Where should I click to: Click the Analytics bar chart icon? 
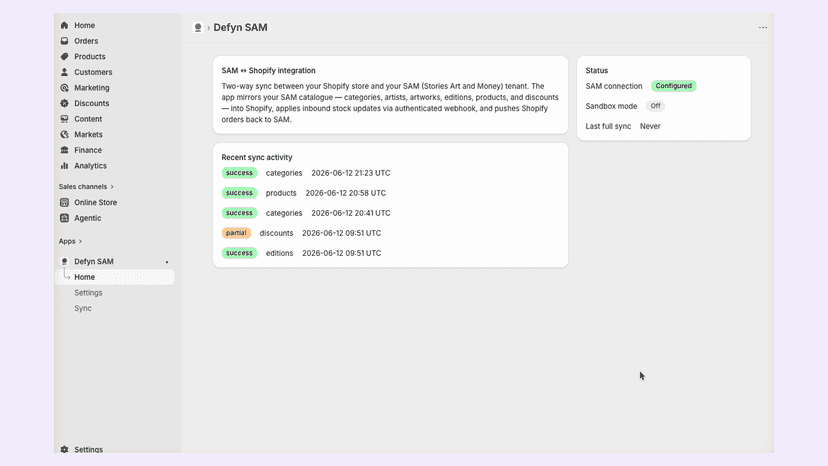point(64,165)
